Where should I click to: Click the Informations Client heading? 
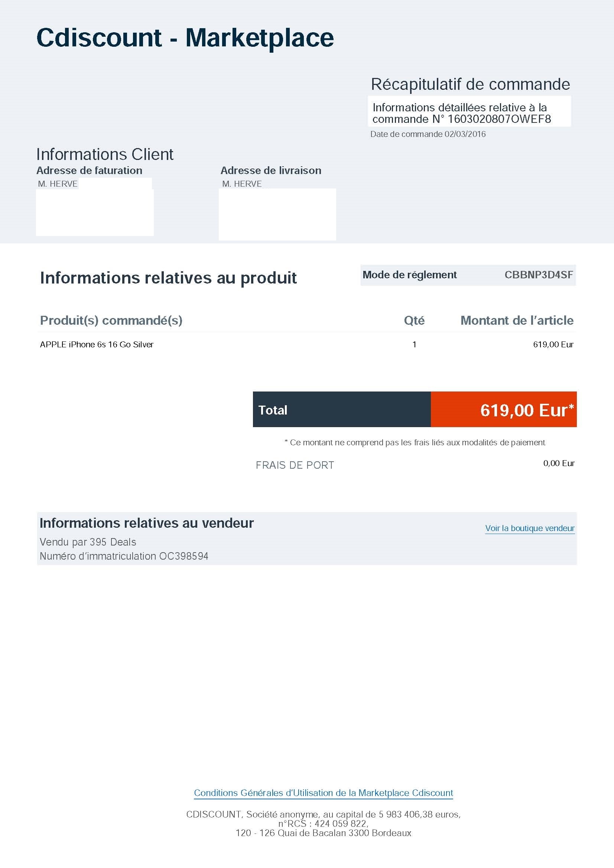(x=105, y=154)
